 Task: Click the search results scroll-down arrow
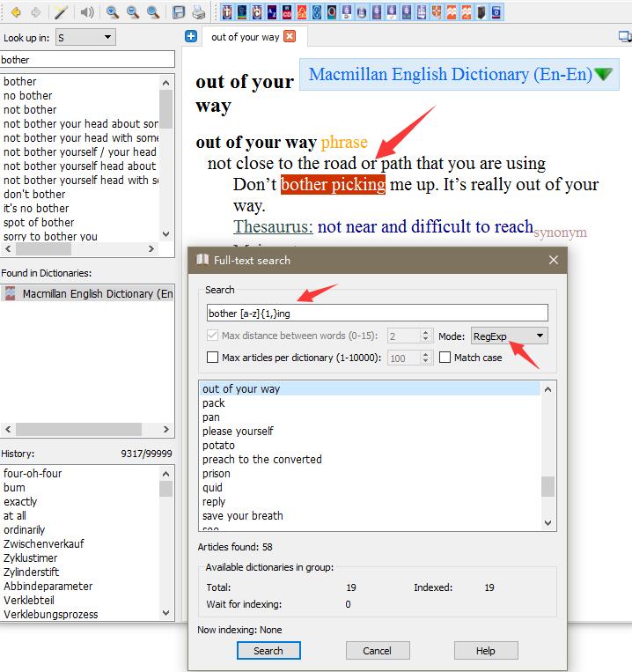[x=547, y=523]
